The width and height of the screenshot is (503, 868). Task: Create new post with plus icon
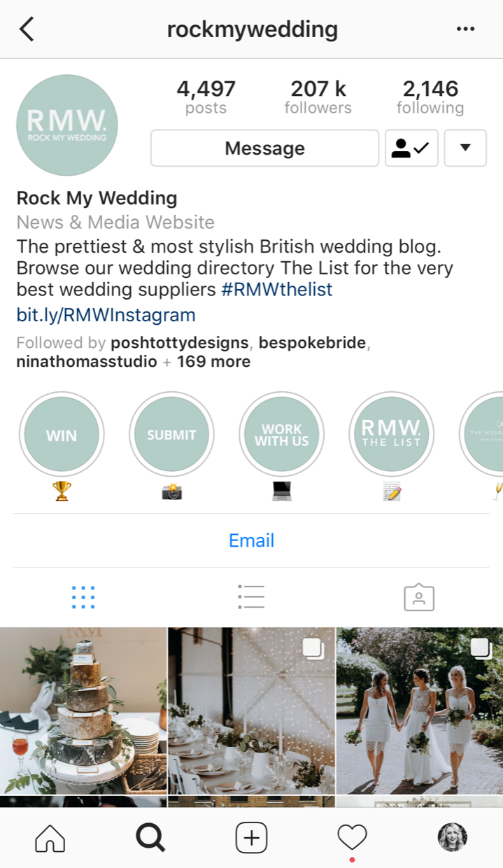[x=252, y=837]
